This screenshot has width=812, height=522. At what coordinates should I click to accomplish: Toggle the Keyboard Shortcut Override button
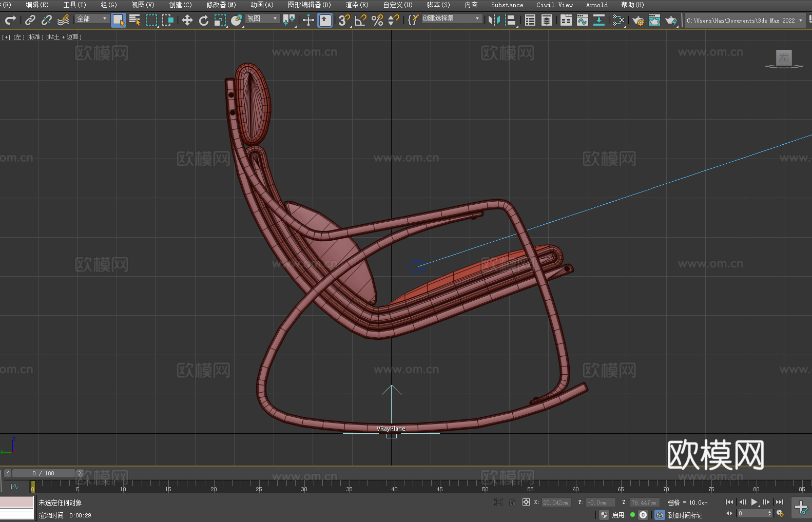(325, 20)
